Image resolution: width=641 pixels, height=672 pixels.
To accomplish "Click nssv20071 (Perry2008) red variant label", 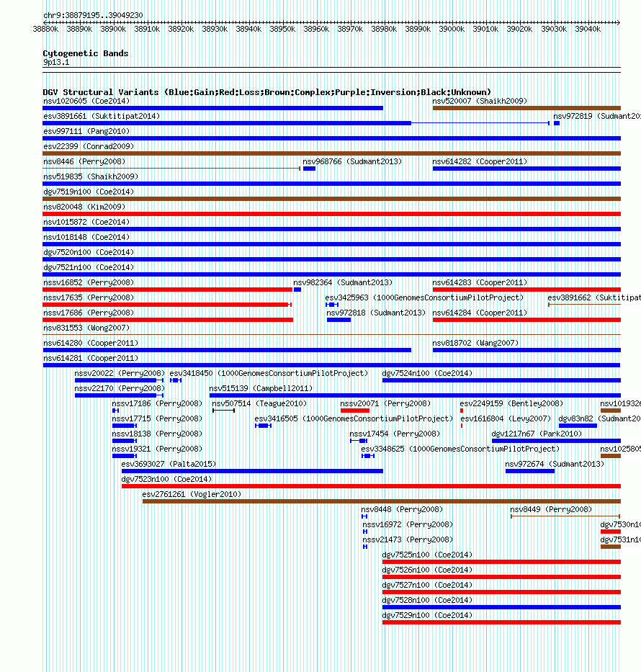I will coord(385,404).
